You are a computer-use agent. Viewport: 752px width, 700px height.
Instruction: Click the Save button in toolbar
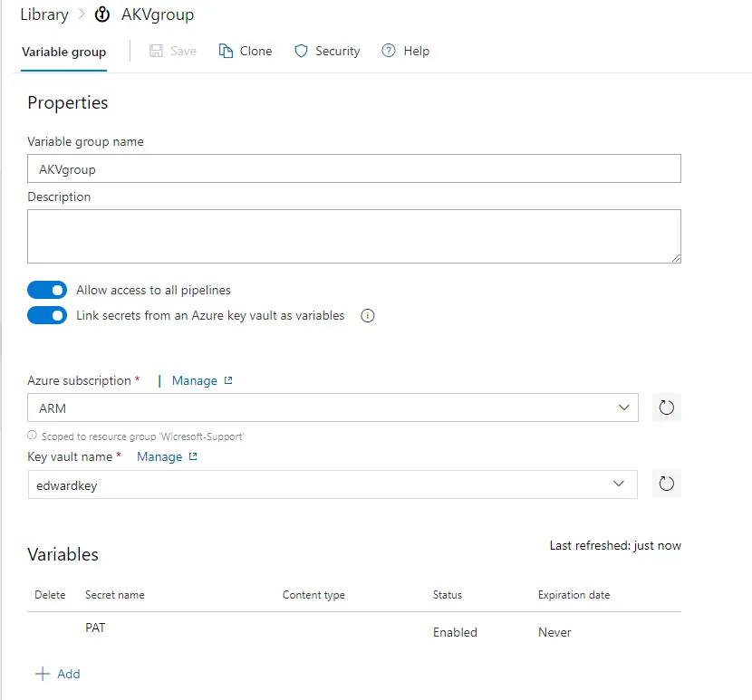(x=172, y=51)
